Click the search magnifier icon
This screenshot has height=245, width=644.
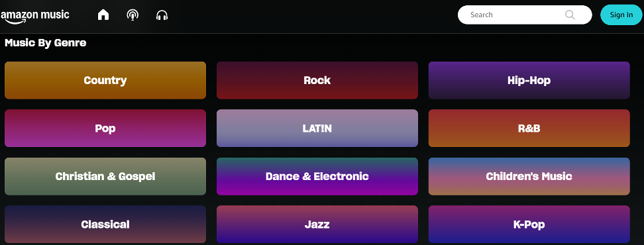(570, 15)
